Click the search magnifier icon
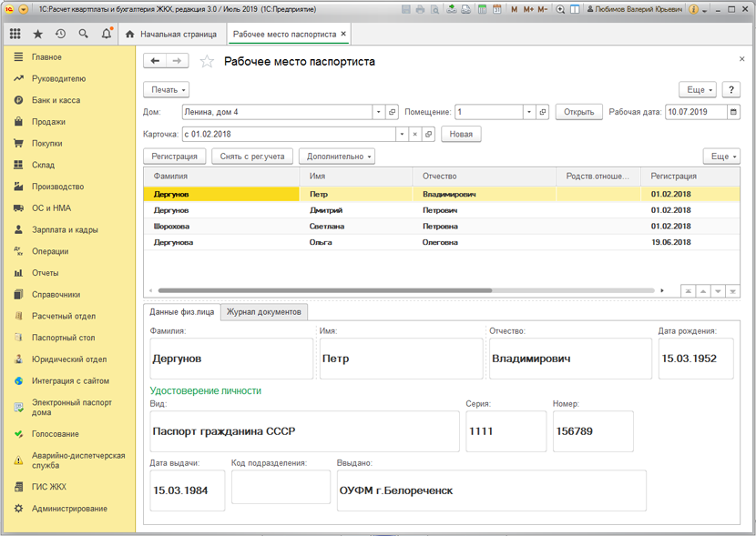This screenshot has height=536, width=756. coord(84,34)
